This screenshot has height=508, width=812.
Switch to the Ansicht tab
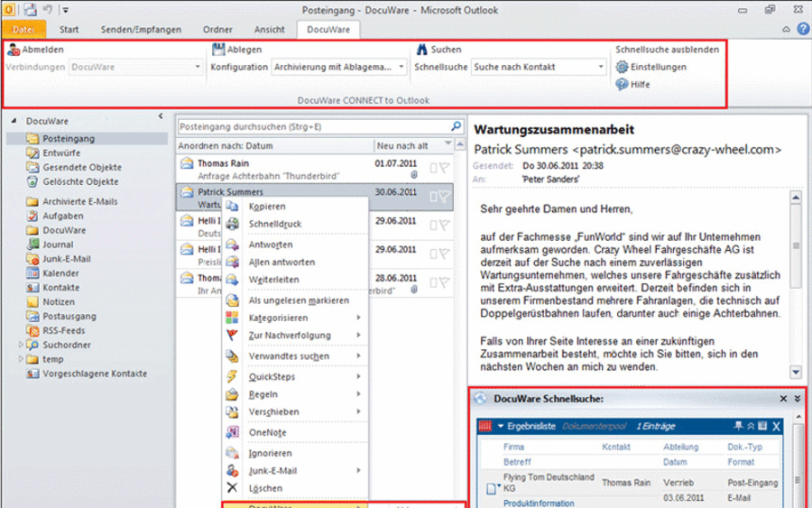(x=269, y=30)
